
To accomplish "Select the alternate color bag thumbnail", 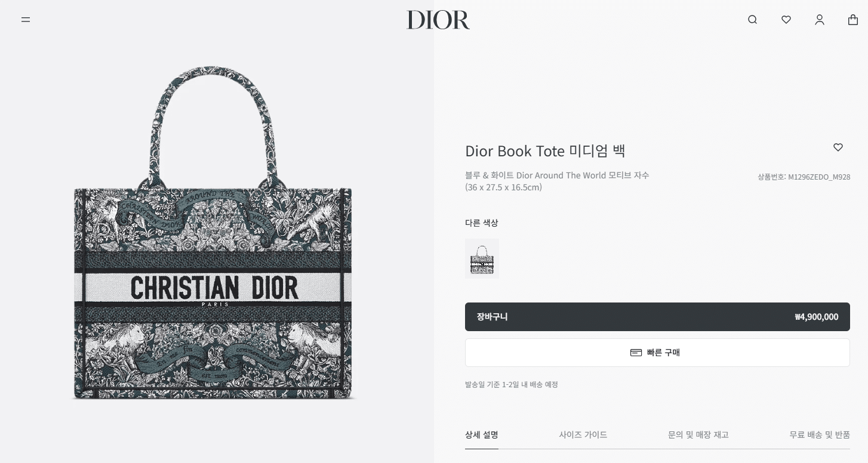I will coord(482,258).
